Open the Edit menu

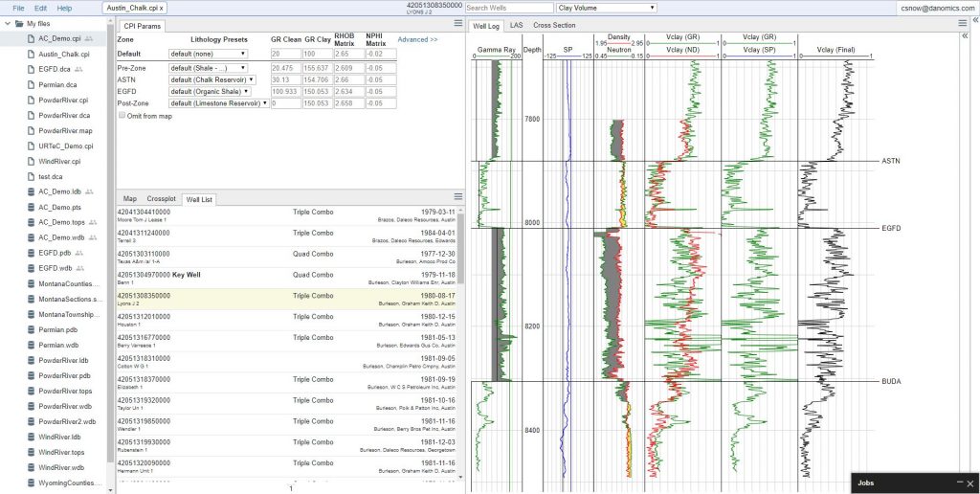40,8
